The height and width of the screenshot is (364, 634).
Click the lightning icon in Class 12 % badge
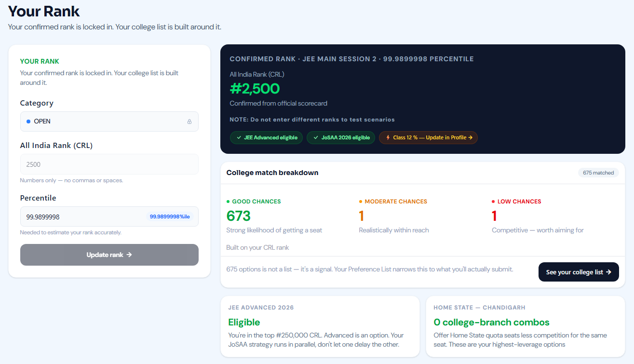[388, 137]
